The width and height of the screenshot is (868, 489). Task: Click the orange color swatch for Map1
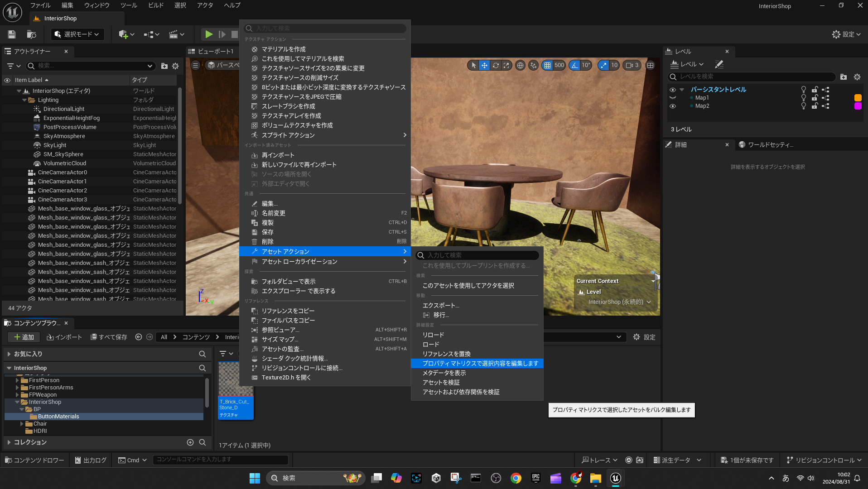pyautogui.click(x=858, y=98)
